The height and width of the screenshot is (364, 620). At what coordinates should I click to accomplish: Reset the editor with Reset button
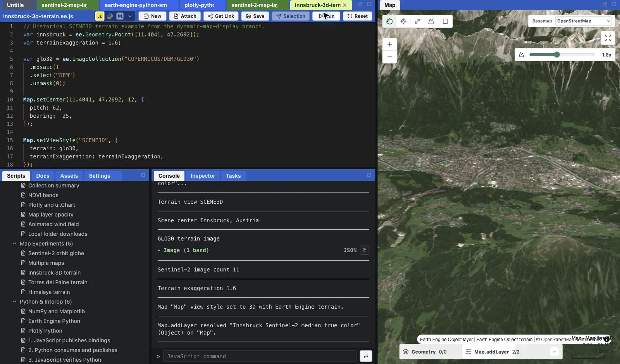point(357,16)
